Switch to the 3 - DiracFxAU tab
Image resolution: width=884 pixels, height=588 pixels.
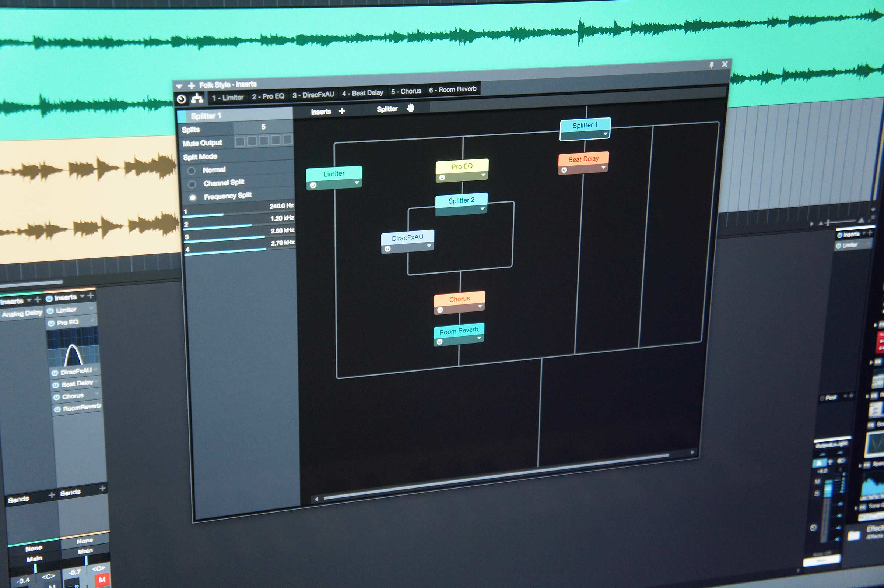point(313,95)
